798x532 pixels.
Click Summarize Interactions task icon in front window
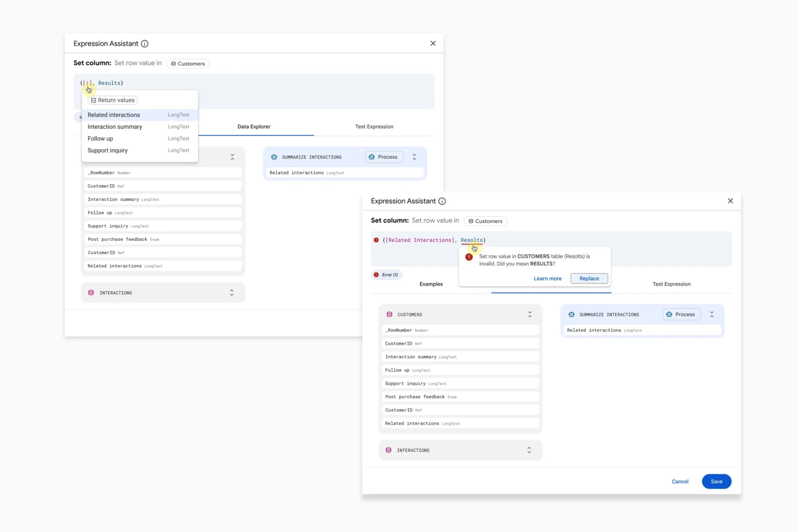click(571, 314)
